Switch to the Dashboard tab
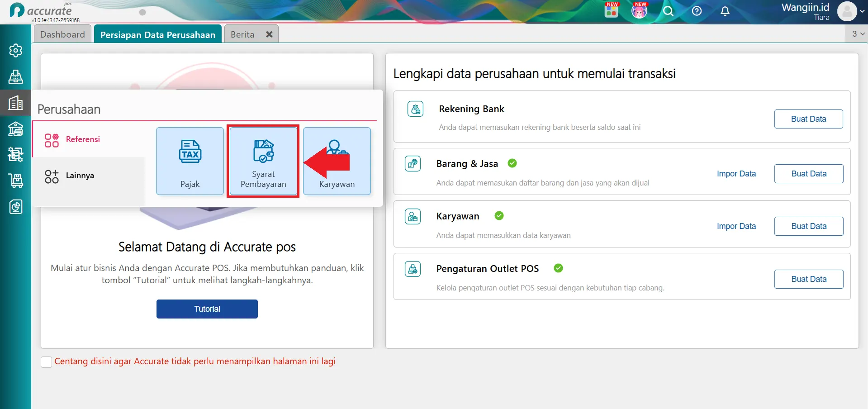This screenshot has width=868, height=409. point(62,34)
